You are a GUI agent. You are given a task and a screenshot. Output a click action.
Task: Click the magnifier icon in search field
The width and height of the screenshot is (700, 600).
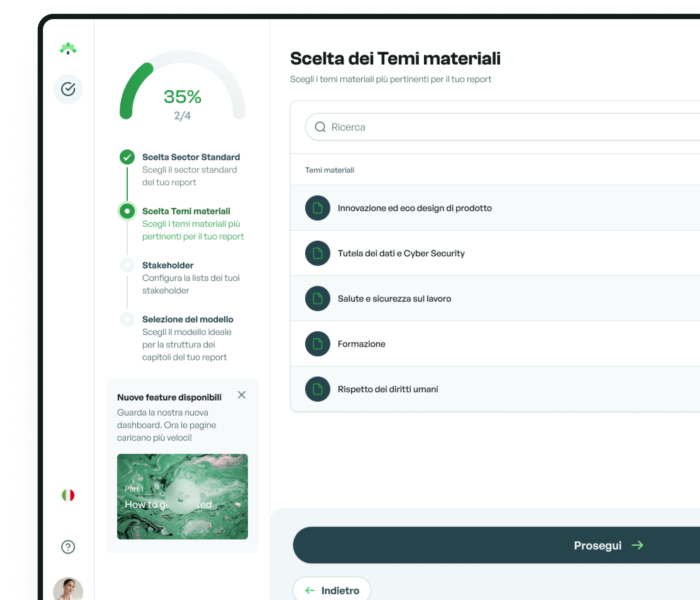(x=320, y=127)
